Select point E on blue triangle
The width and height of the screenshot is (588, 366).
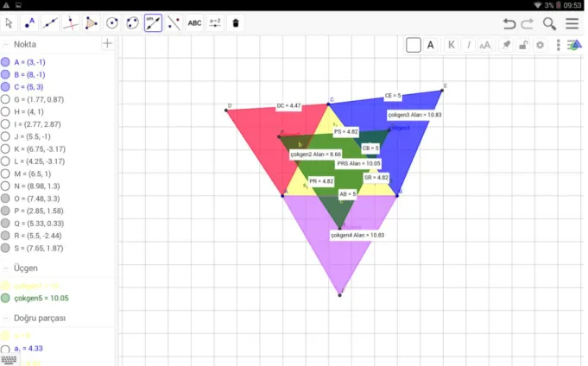[442, 90]
